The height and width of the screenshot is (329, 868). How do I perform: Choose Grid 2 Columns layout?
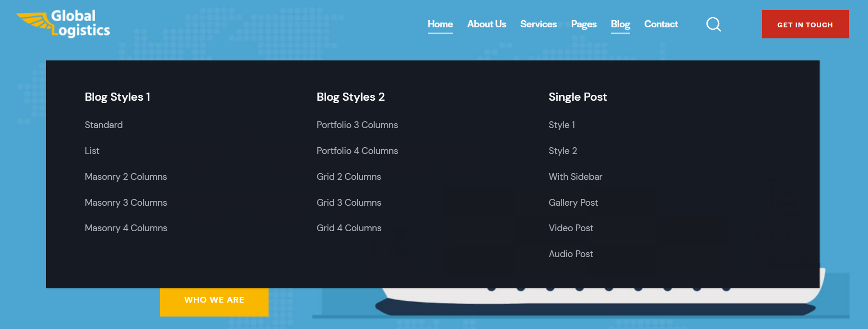349,177
